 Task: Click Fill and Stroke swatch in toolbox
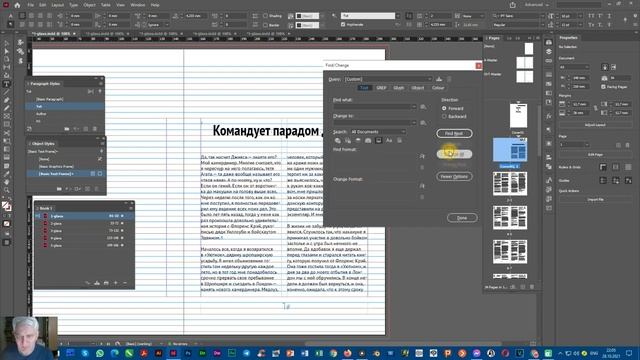tap(6, 206)
